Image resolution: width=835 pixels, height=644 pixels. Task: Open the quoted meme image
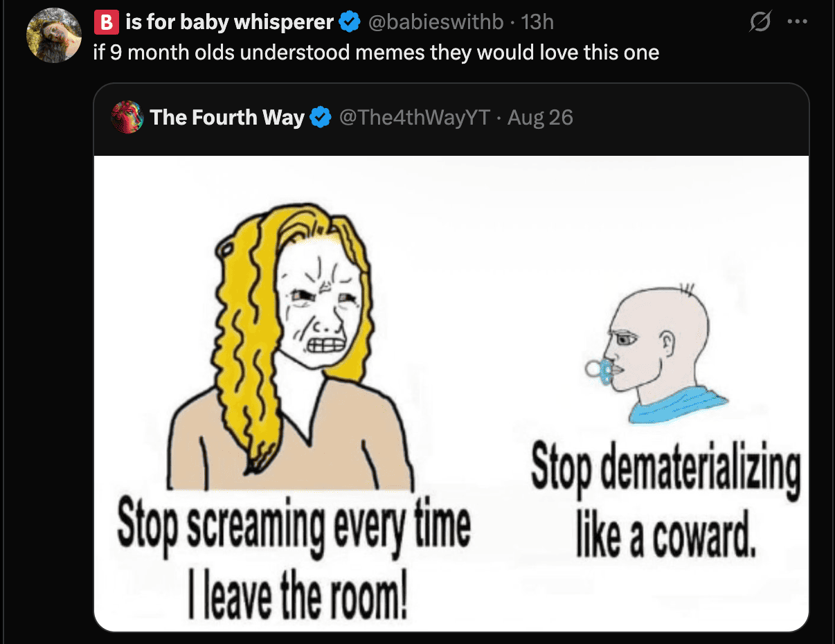pos(451,393)
